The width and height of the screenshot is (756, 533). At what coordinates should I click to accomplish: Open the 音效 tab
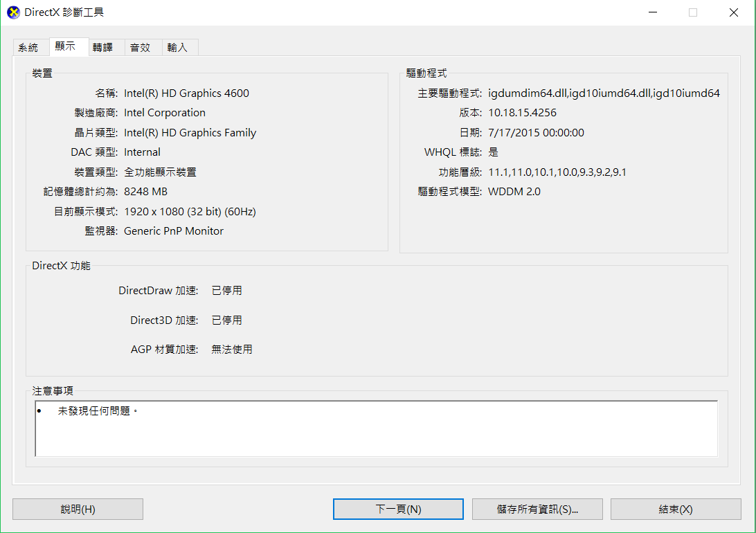click(143, 48)
